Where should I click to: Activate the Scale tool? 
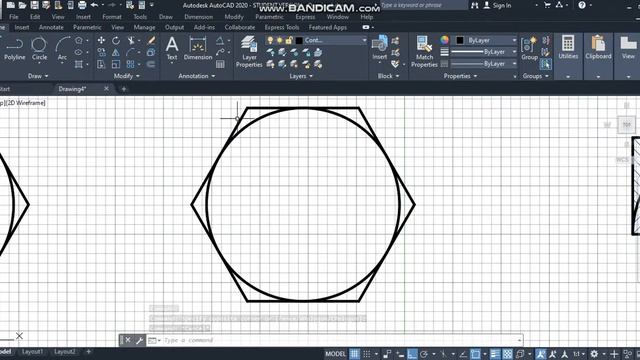click(116, 64)
